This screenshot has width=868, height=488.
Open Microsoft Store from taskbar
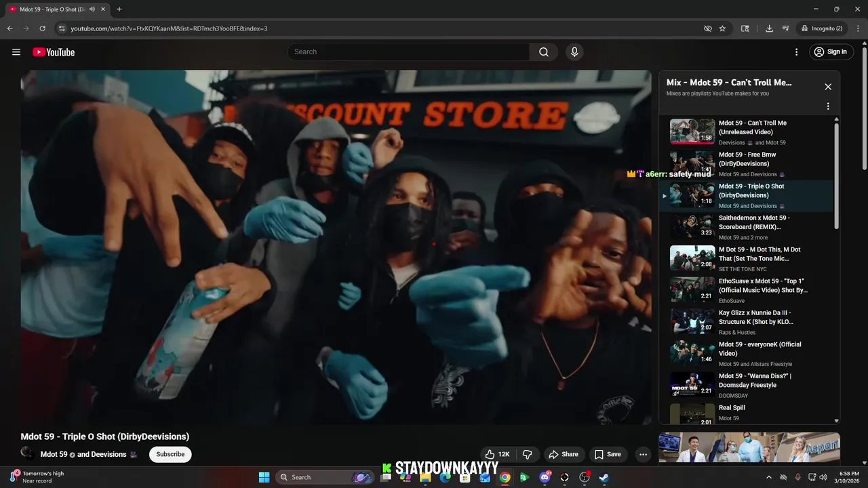point(465,477)
